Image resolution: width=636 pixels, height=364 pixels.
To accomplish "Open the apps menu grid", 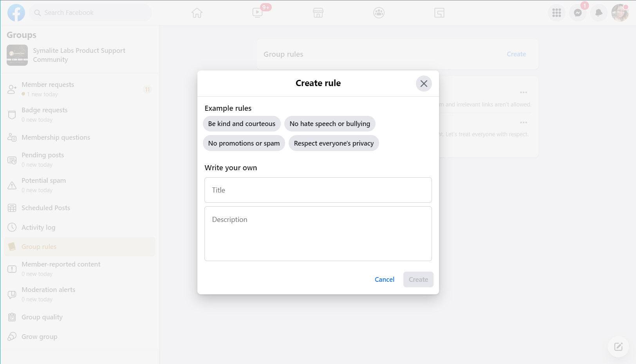I will tap(556, 13).
